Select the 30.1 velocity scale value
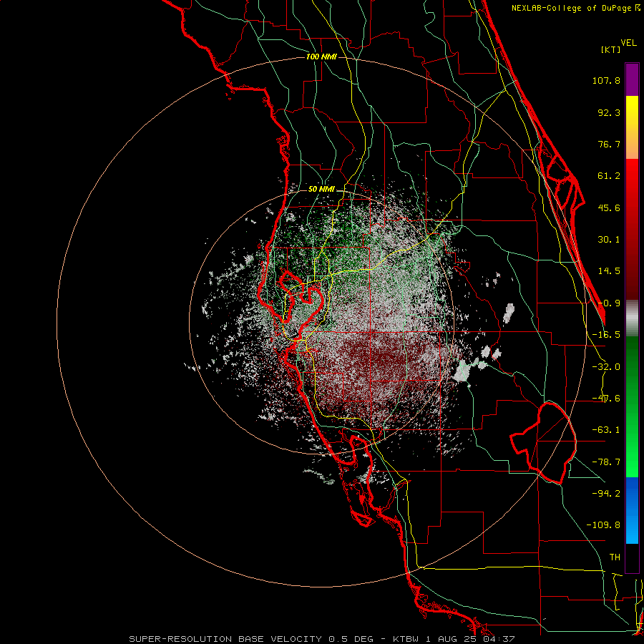This screenshot has width=644, height=644. point(609,240)
